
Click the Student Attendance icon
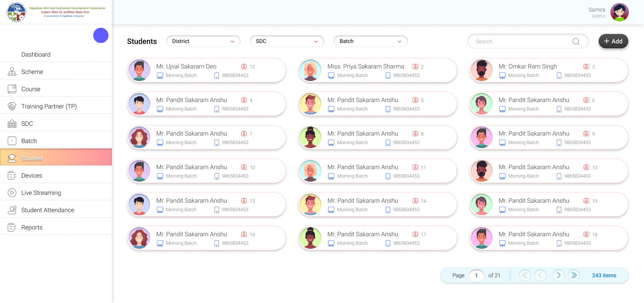tap(12, 210)
